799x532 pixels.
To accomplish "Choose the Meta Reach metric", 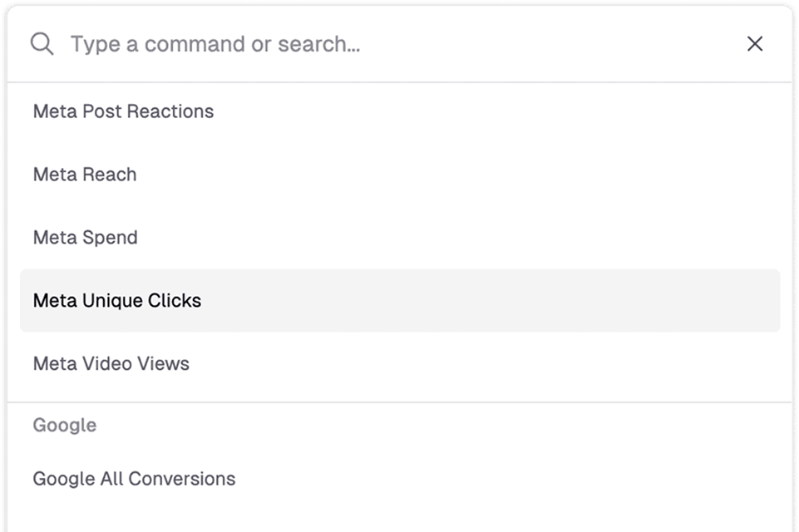I will click(85, 175).
